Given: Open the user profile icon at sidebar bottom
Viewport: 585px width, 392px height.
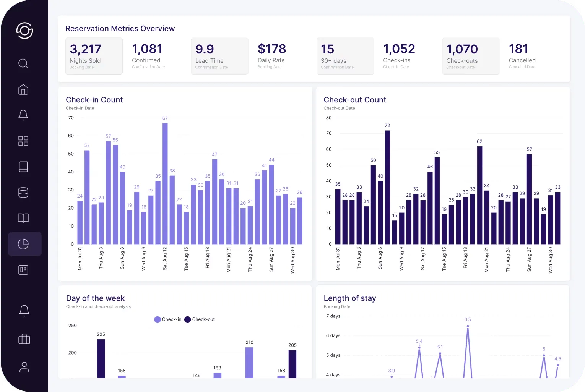Looking at the screenshot, I should tap(23, 367).
